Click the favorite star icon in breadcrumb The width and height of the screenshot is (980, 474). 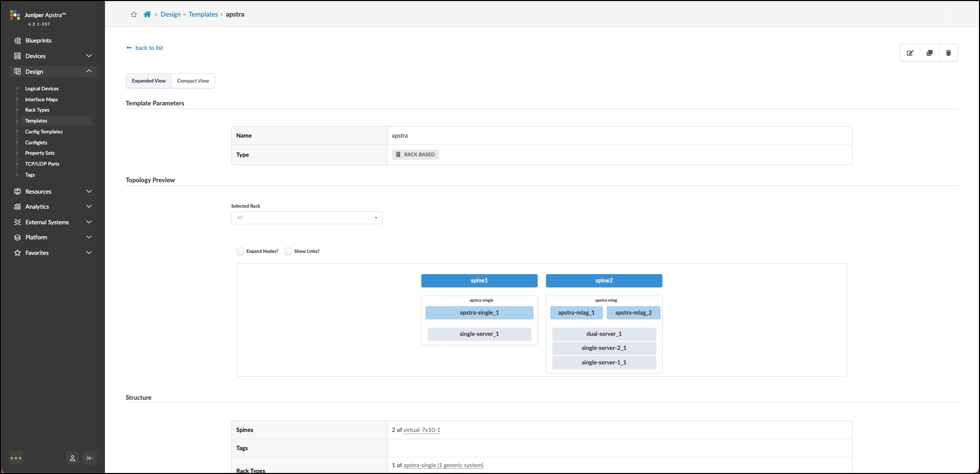pos(134,15)
